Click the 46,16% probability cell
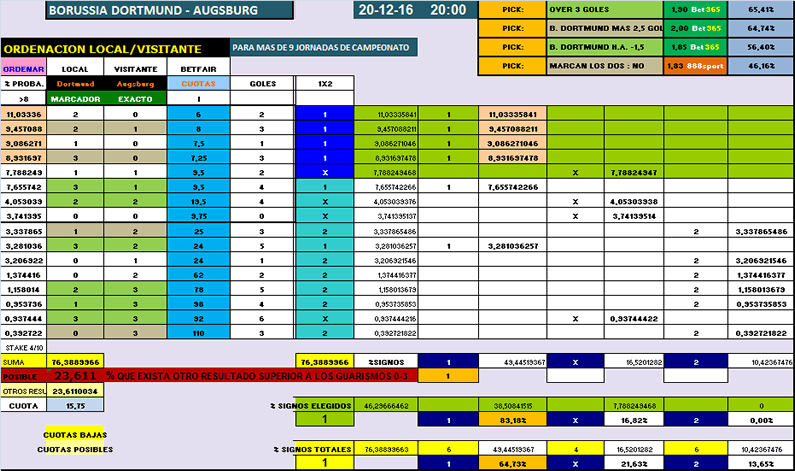This screenshot has width=795, height=471. pos(761,66)
